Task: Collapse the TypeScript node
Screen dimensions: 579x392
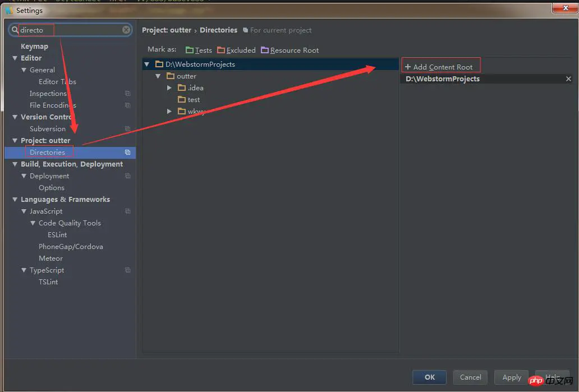Action: pos(24,270)
